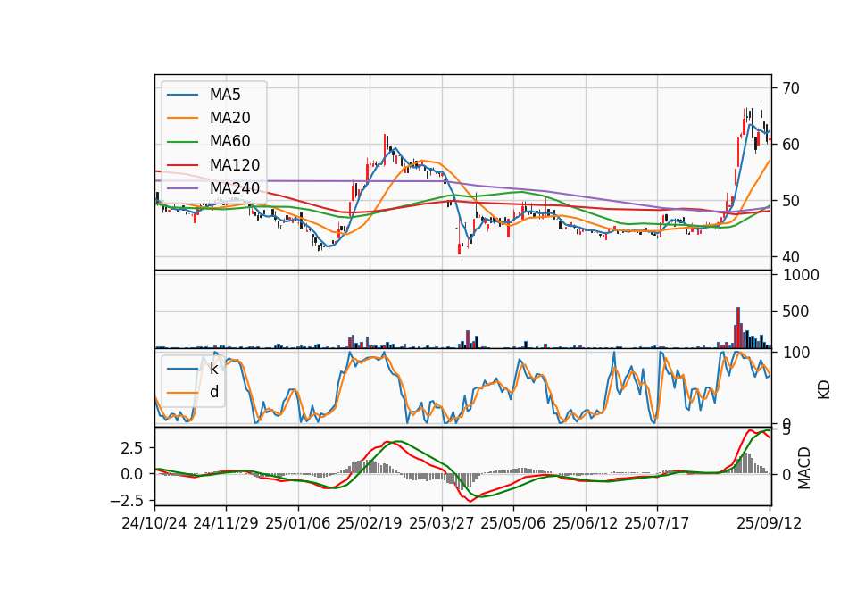This screenshot has width=857, height=616.
Task: Click the MACD left axis value −2.5
Action: tap(126, 501)
